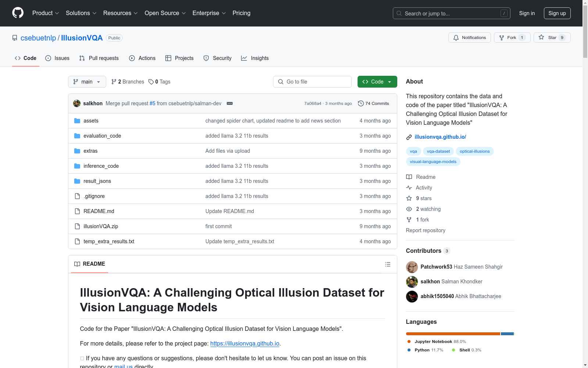This screenshot has height=368, width=588.
Task: Open commit hash 7a068a4
Action: click(313, 103)
